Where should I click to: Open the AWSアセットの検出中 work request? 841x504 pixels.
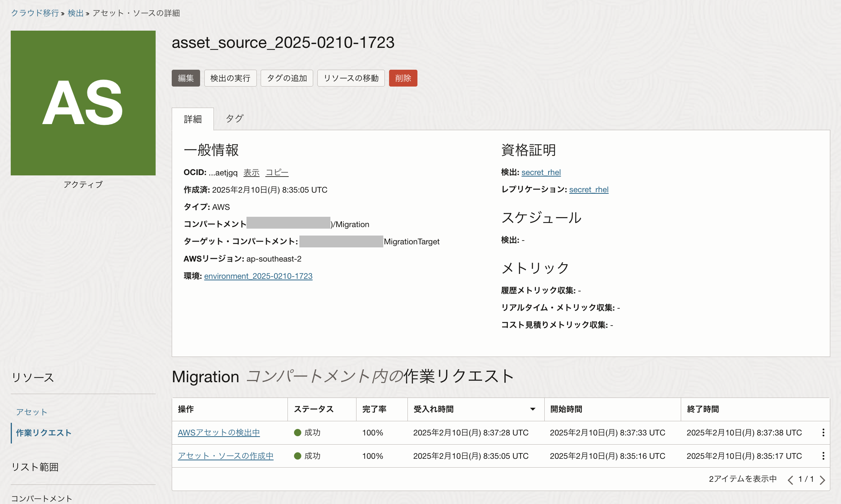(218, 433)
